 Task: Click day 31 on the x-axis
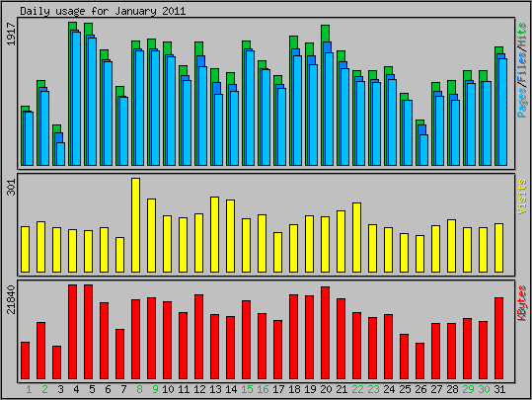point(499,389)
